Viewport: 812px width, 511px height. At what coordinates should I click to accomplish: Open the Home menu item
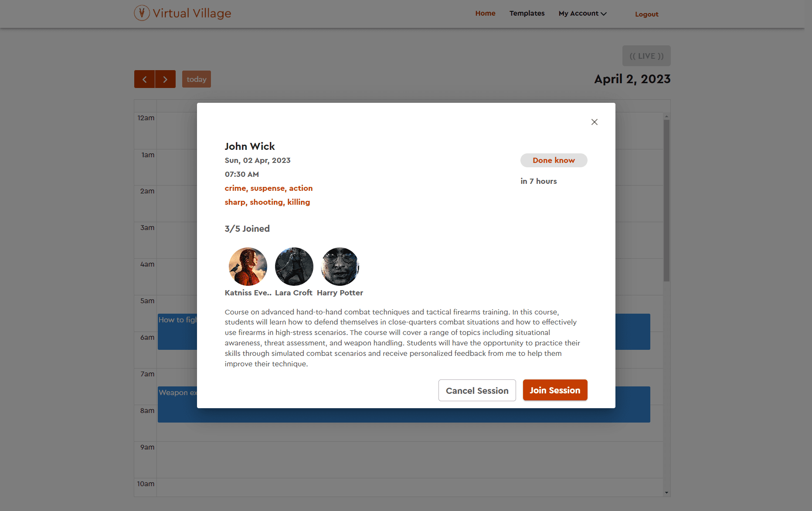pos(485,14)
